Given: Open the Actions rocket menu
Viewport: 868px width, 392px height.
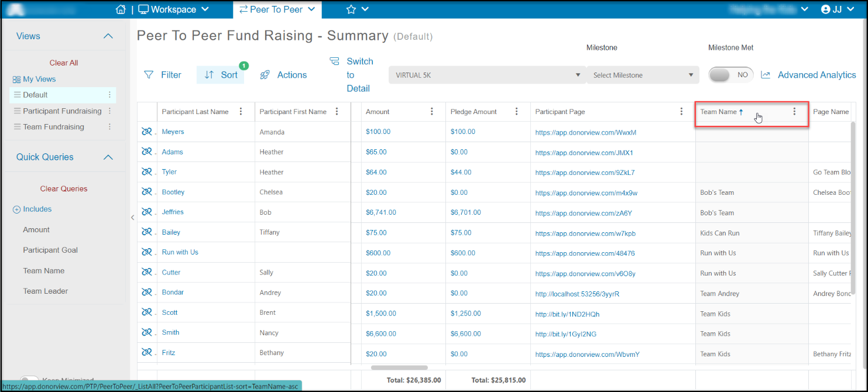Looking at the screenshot, I should pos(283,75).
